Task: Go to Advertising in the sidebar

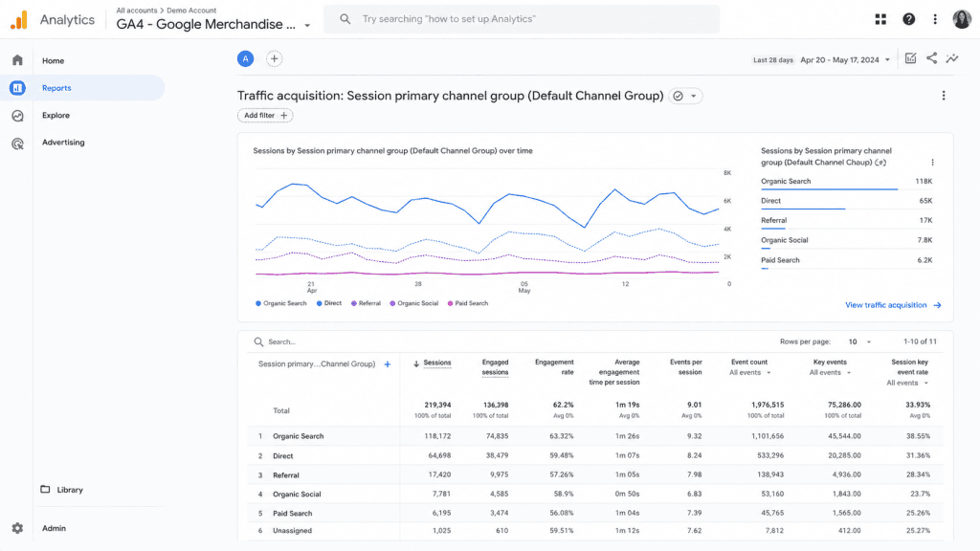Action: click(x=63, y=143)
